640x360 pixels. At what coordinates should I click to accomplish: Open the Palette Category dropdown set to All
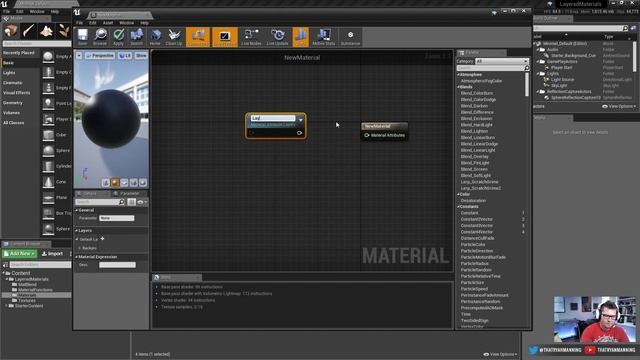[502, 61]
